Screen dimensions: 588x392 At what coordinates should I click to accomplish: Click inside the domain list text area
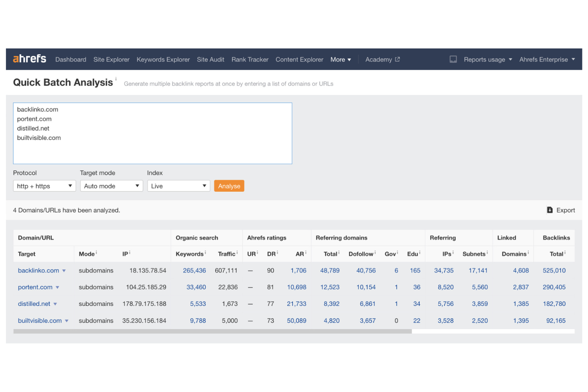point(152,133)
